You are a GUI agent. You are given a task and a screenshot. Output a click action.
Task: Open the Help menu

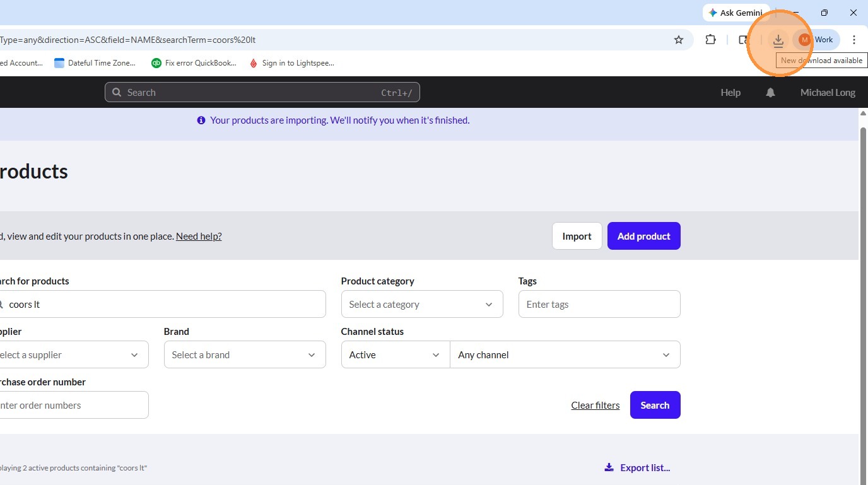[730, 93]
